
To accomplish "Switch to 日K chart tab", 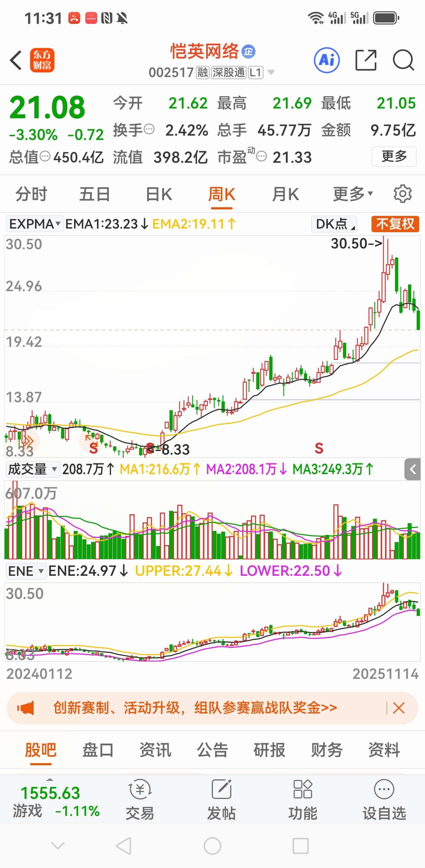I will point(159,194).
